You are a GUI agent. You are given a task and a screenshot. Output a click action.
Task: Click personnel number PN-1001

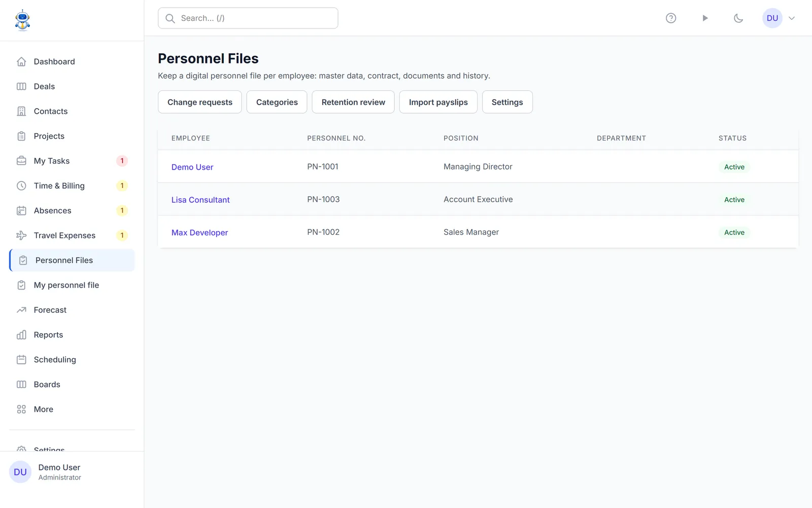(x=323, y=167)
